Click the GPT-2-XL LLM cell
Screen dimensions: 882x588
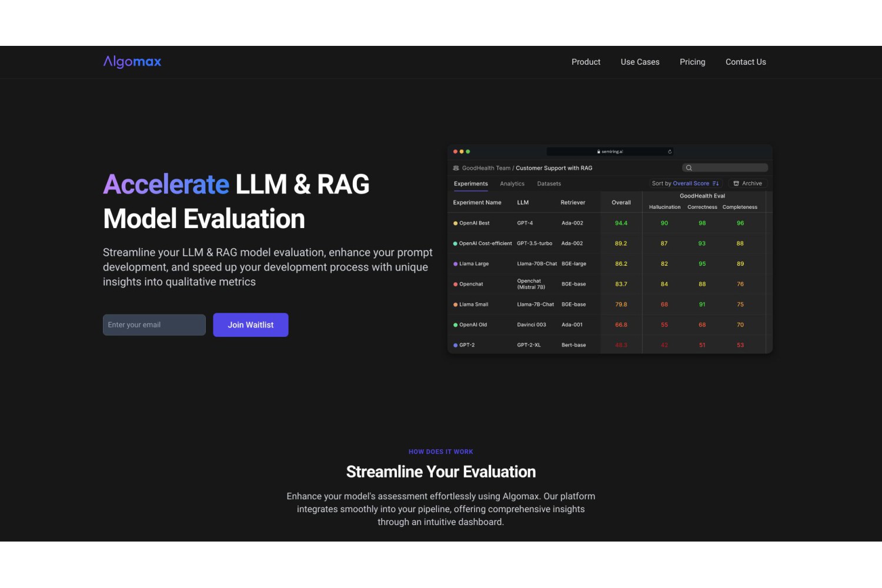click(x=529, y=345)
